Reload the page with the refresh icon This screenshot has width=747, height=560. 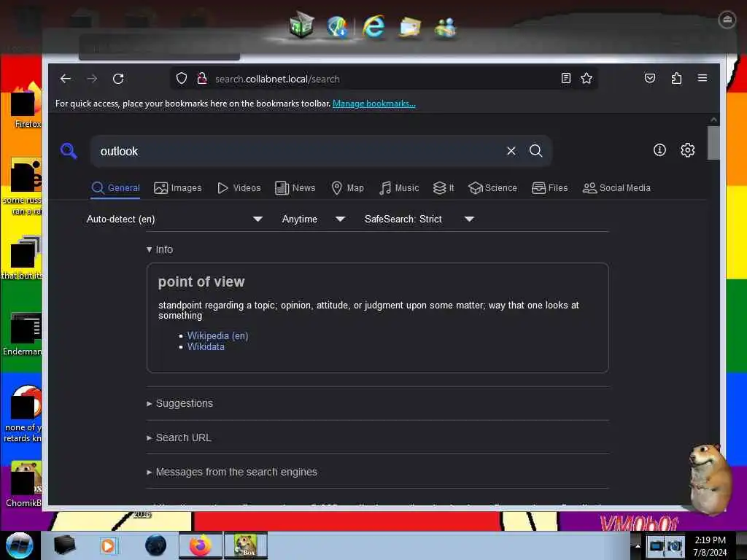118,79
